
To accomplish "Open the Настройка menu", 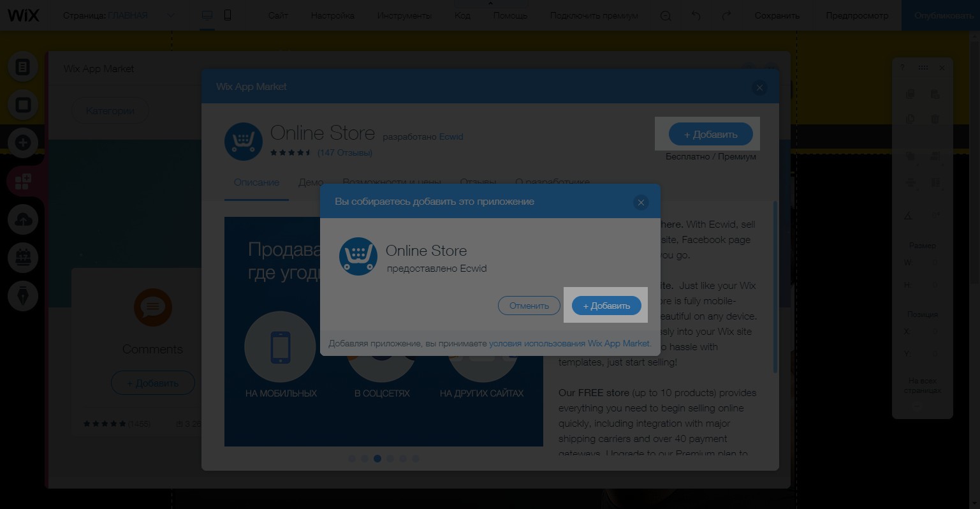I will 333,15.
